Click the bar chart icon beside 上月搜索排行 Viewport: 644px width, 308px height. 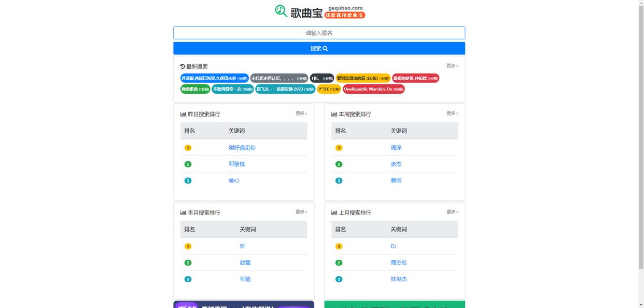334,213
